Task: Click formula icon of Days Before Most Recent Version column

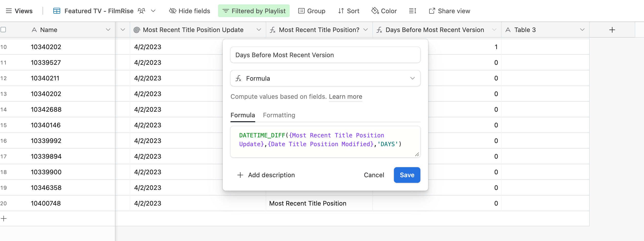Action: coord(379,30)
